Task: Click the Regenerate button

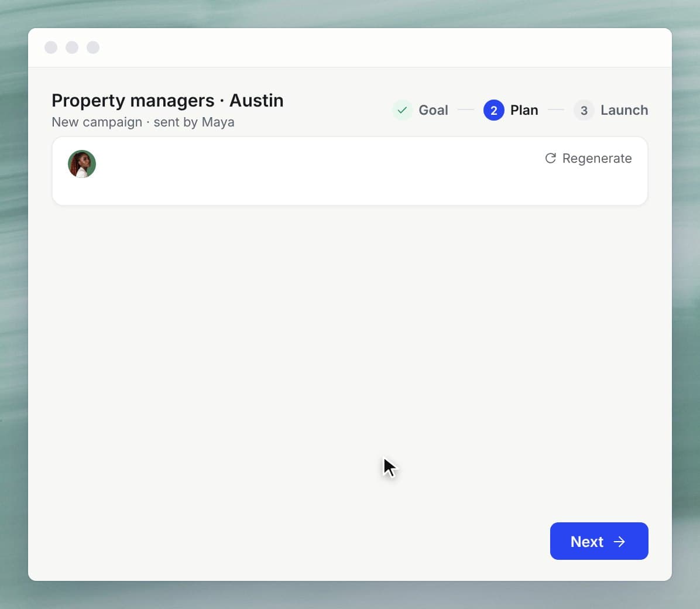Action: tap(588, 158)
